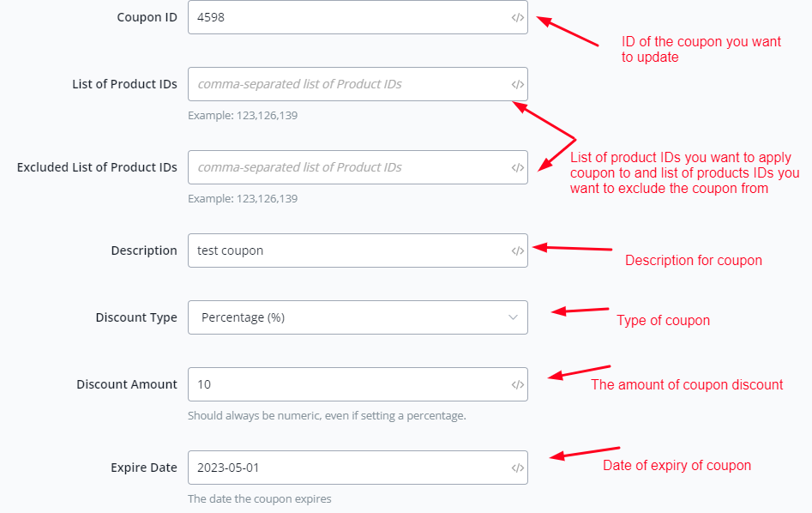The width and height of the screenshot is (812, 513).
Task: Click the code icon in Expire Date field
Action: click(x=517, y=468)
